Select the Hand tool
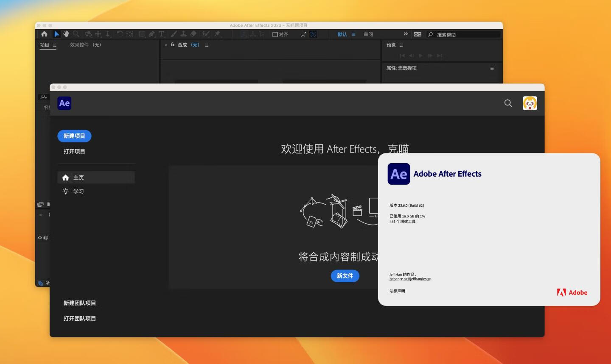 point(66,34)
